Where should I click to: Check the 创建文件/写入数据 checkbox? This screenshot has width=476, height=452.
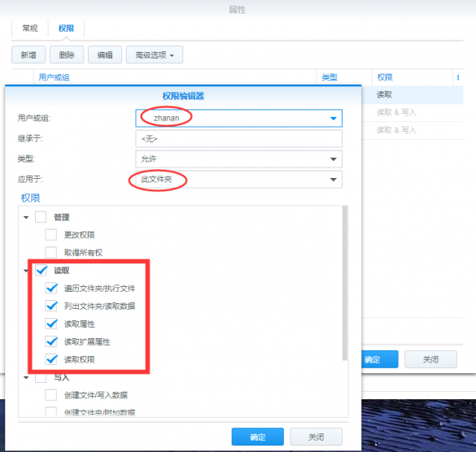(x=50, y=395)
